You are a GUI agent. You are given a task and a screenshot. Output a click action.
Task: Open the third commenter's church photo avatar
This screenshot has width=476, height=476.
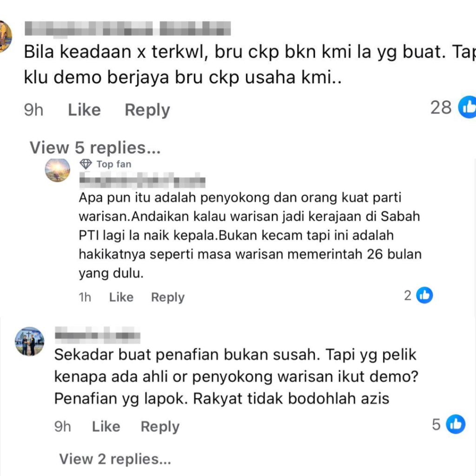pyautogui.click(x=29, y=341)
